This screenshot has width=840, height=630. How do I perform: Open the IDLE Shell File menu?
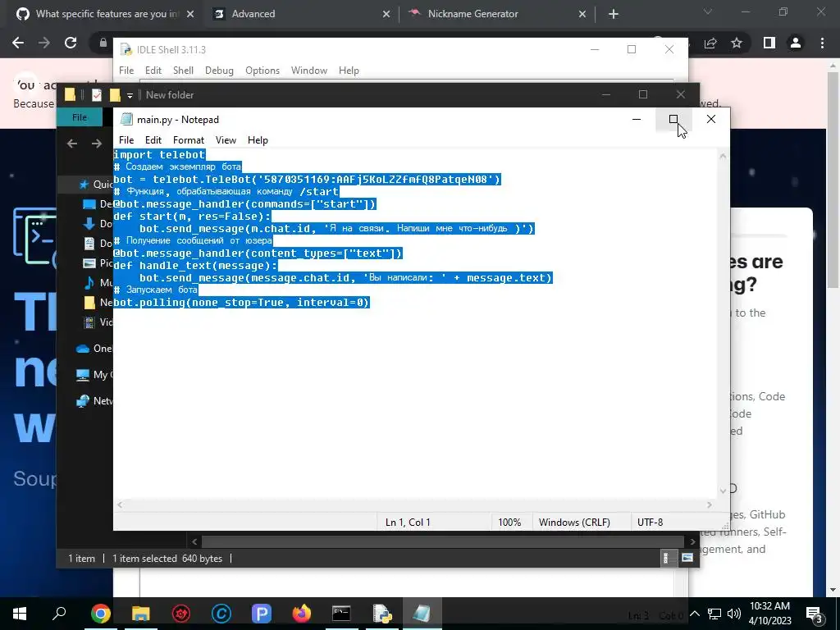126,71
